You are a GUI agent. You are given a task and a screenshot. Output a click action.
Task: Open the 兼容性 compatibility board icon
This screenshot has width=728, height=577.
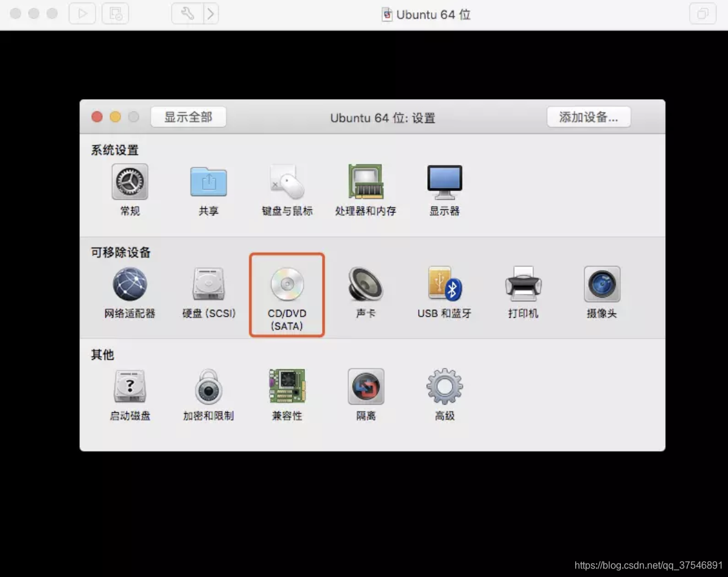click(287, 386)
